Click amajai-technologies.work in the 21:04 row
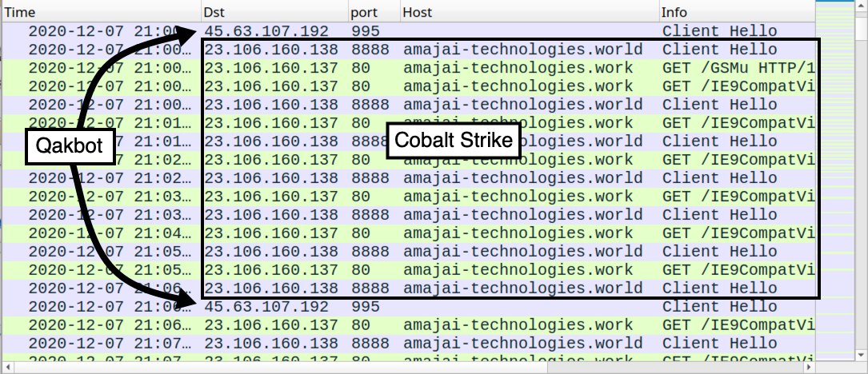The height and width of the screenshot is (374, 868). click(518, 233)
